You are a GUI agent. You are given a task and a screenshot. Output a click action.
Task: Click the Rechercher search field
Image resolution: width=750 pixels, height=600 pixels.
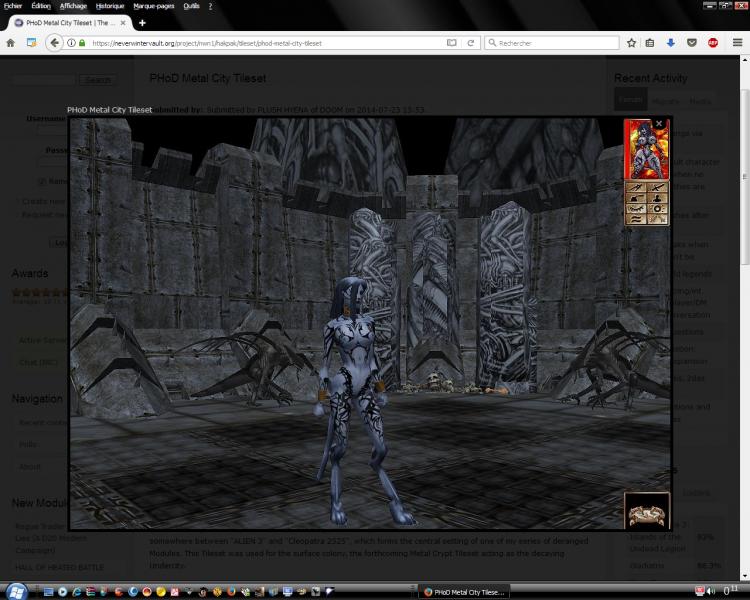coord(552,43)
